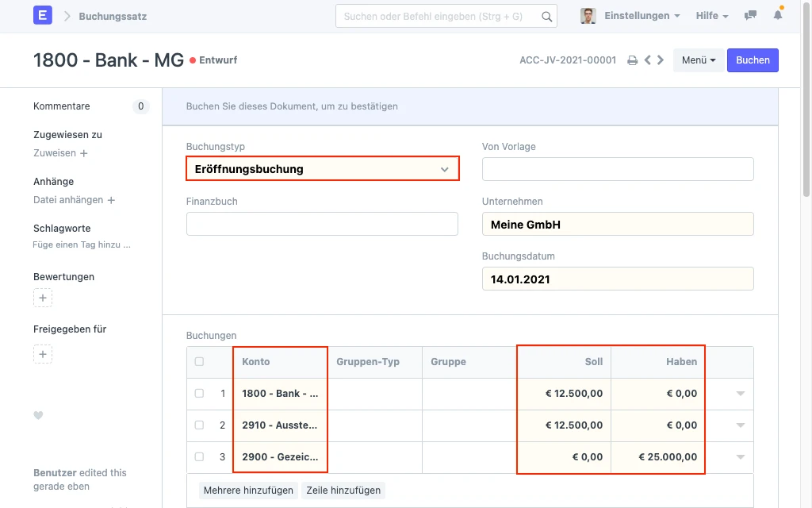Open the Einstellungen menu
Viewport: 812px width, 508px height.
tap(642, 16)
